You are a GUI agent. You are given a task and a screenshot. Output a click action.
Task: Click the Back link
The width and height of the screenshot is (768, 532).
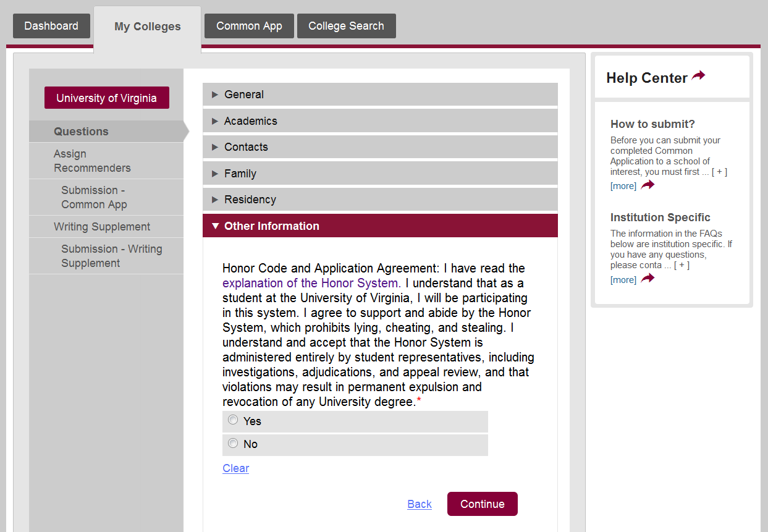[420, 504]
